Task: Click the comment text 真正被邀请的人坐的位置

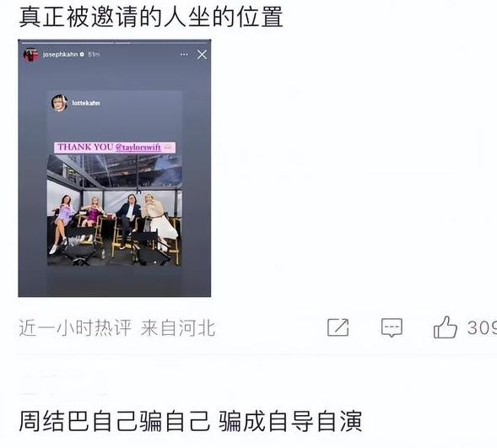Action: click(151, 17)
